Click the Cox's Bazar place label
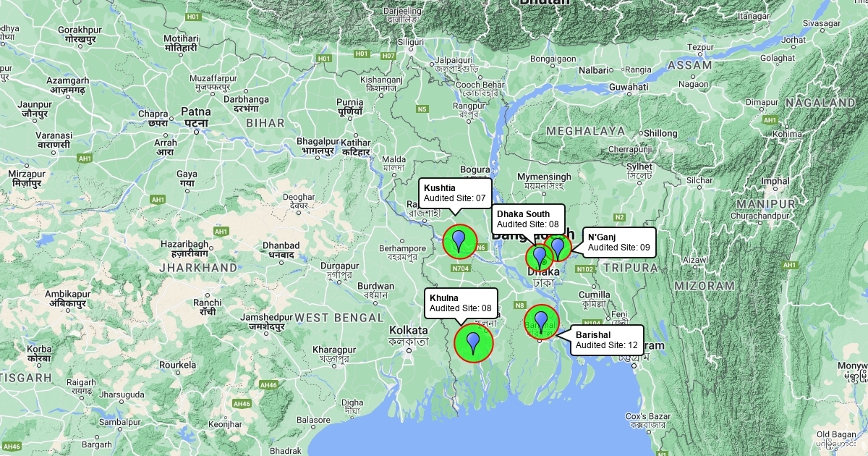 (649, 416)
